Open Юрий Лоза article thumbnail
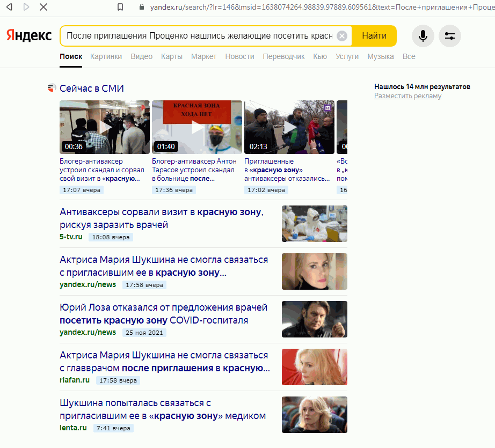Viewport: 495px width, 448px height. tap(315, 319)
